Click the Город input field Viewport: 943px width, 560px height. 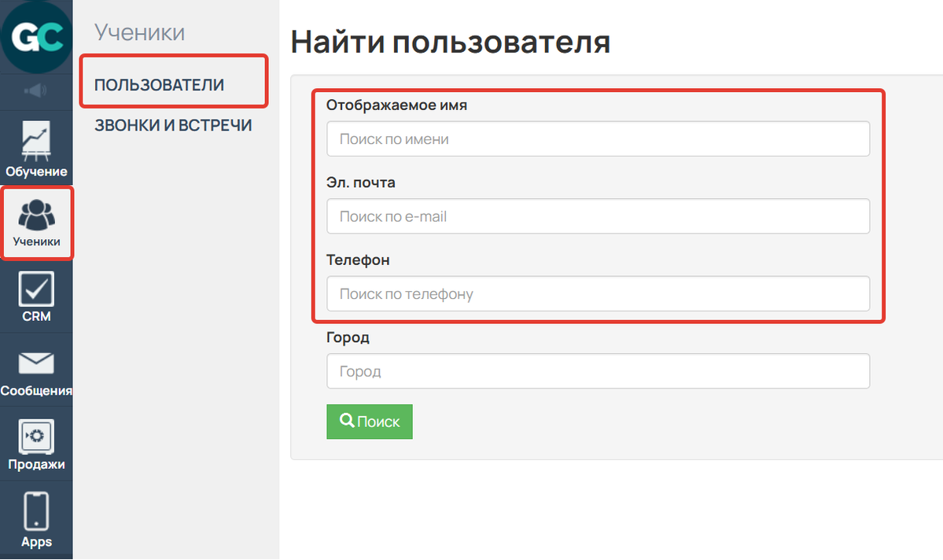coord(598,371)
